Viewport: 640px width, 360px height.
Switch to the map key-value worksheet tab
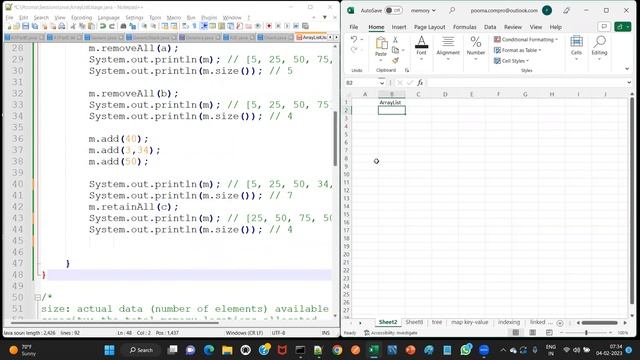(469, 322)
